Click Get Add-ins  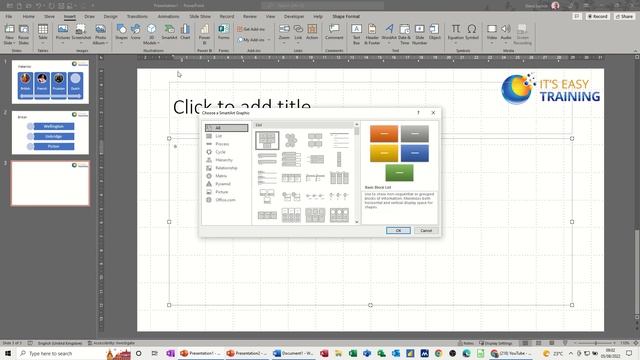pos(251,29)
